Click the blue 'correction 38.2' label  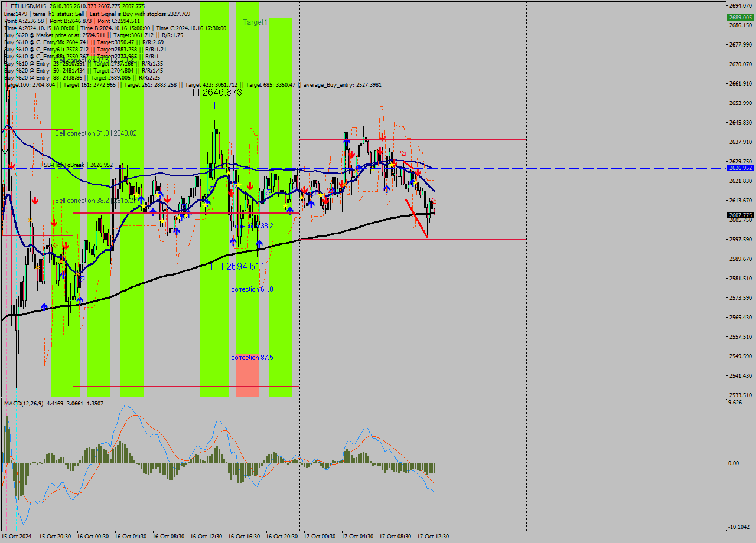[252, 226]
